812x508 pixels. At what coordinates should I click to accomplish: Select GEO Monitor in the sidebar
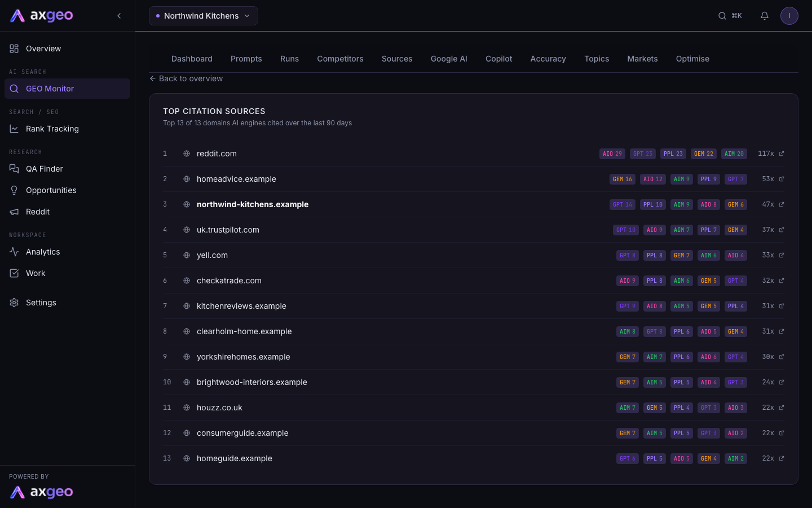tap(67, 89)
